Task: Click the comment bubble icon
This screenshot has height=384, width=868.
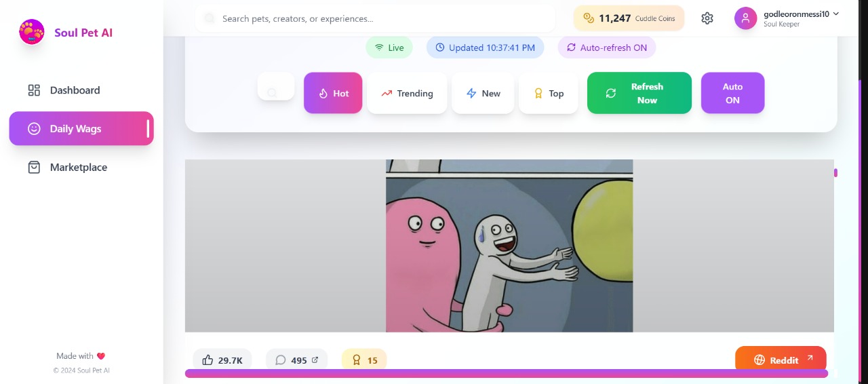Action: point(281,360)
